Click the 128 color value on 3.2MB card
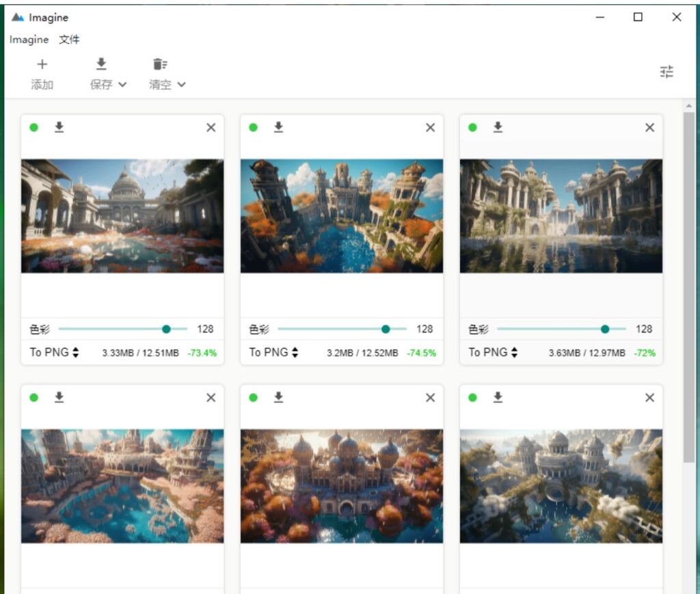 click(425, 329)
